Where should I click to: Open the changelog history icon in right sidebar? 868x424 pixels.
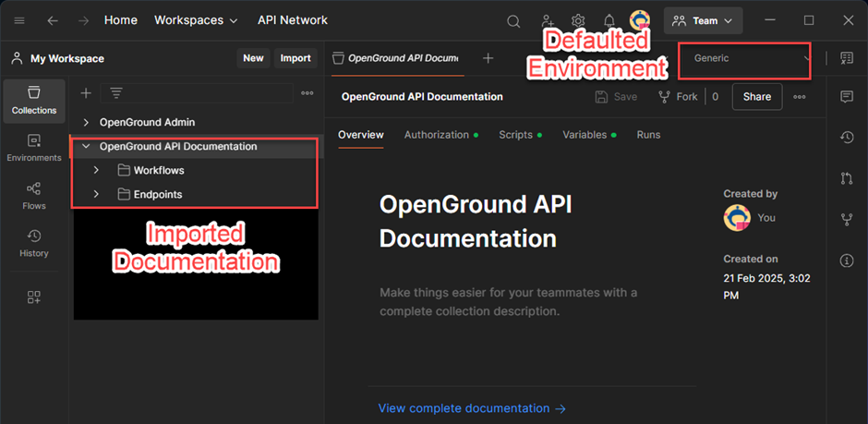[847, 138]
